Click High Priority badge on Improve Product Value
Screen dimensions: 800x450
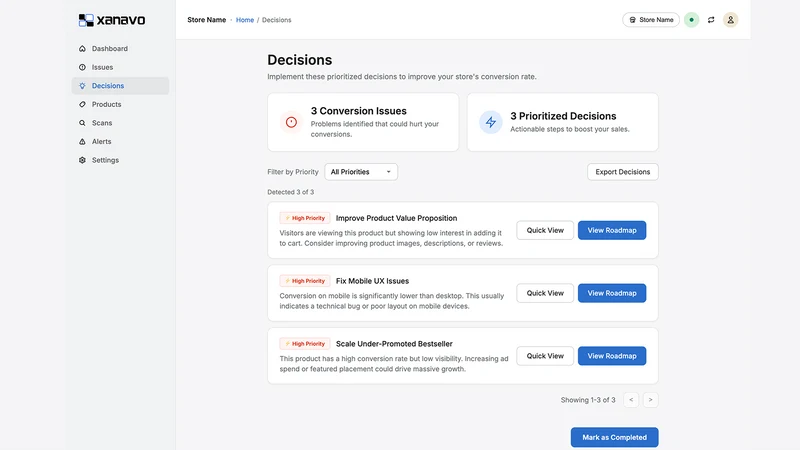pyautogui.click(x=305, y=218)
